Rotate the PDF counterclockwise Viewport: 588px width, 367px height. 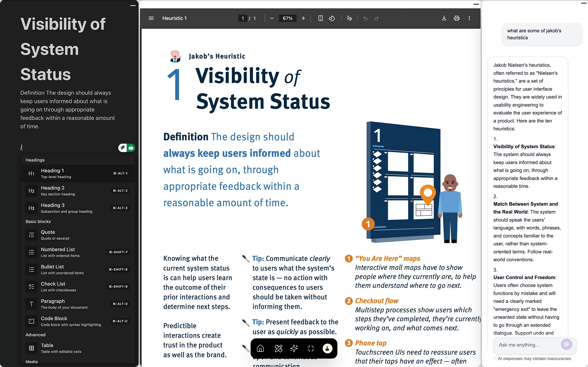point(332,18)
